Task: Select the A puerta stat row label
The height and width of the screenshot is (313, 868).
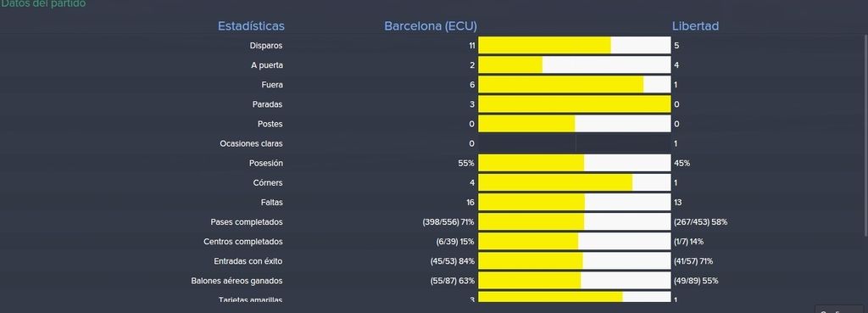Action: point(267,65)
